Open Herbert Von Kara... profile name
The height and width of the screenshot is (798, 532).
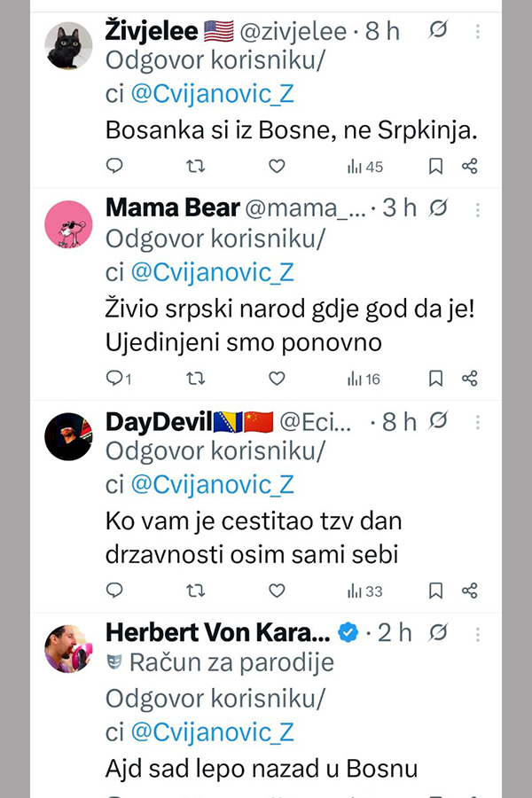[x=217, y=633]
